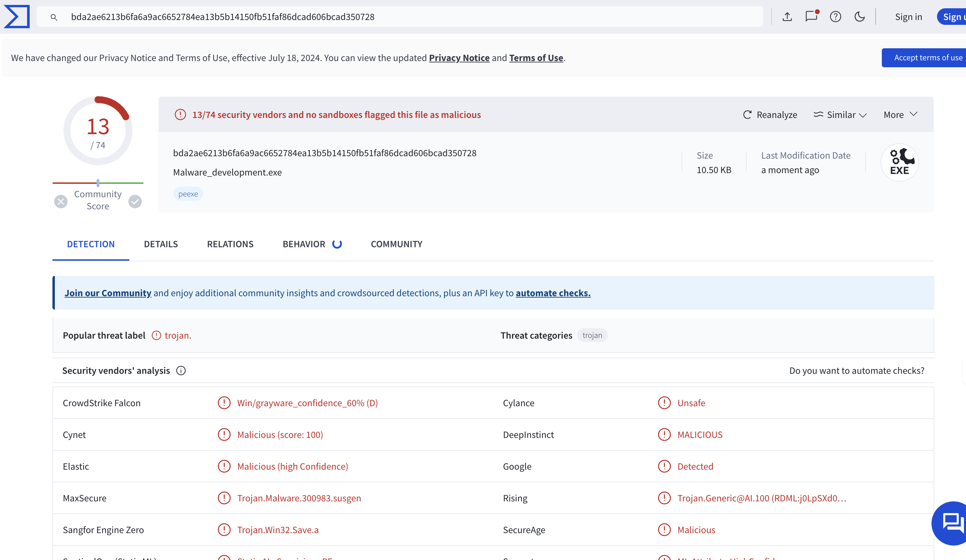Open the Relations tab
Image resolution: width=966 pixels, height=560 pixels.
pos(230,244)
